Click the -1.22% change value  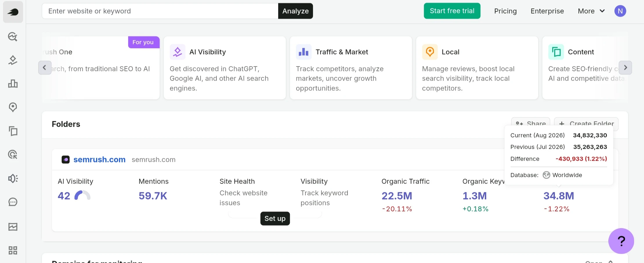556,209
